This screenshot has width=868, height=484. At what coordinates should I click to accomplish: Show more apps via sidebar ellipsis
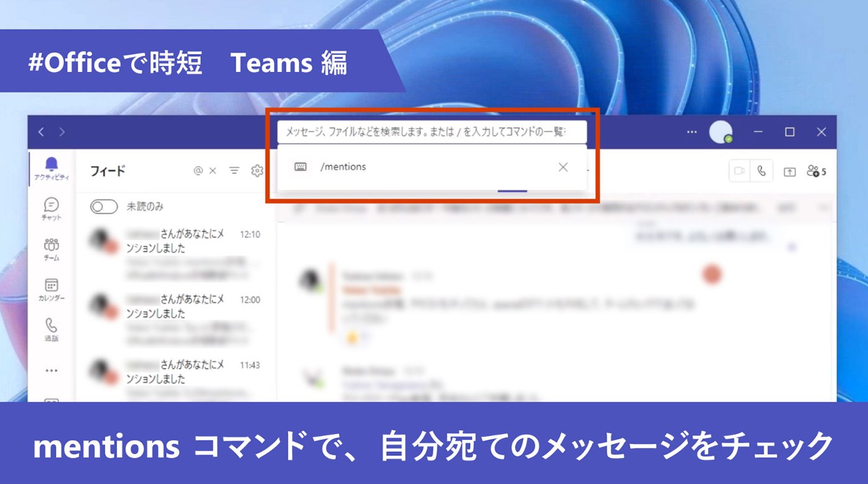click(51, 371)
